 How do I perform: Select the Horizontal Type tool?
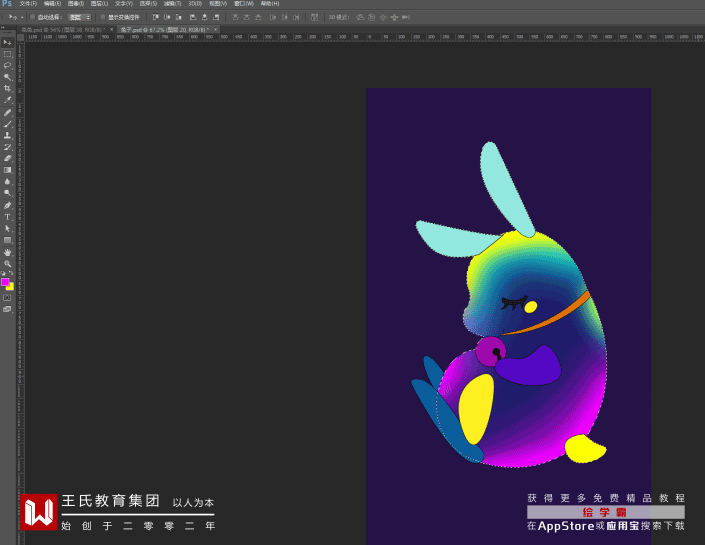(7, 216)
